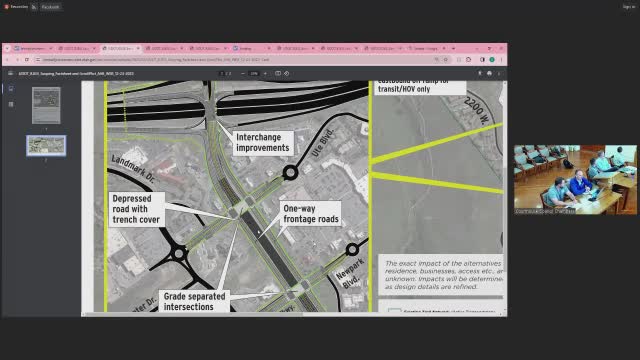The height and width of the screenshot is (360, 640).
Task: Click Sign in at top right
Action: 629,7
